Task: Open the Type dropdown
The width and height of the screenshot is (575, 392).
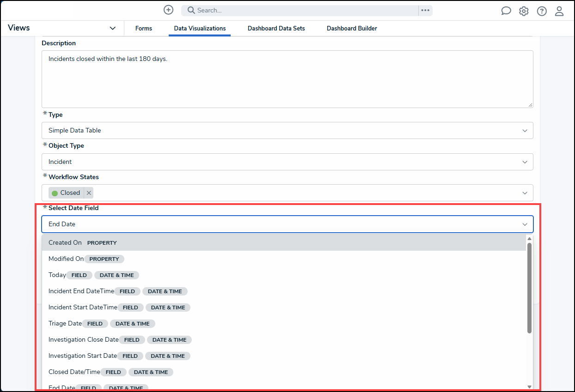Action: pyautogui.click(x=287, y=130)
